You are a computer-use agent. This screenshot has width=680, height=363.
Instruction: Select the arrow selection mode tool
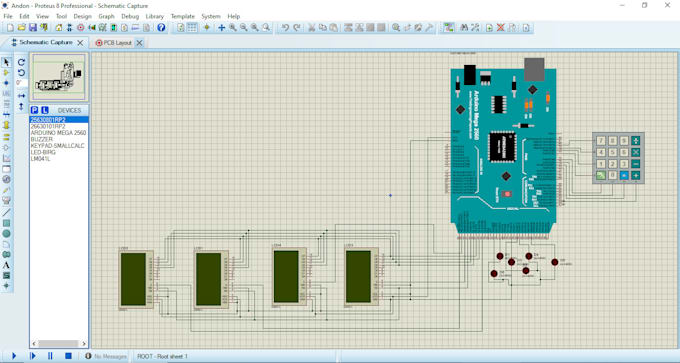tap(7, 62)
